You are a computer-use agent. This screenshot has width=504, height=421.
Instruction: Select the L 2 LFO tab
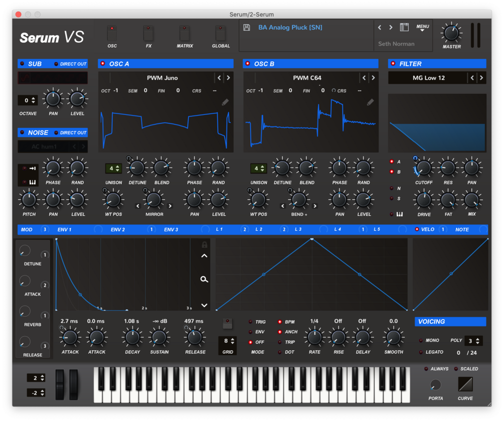pos(259,229)
